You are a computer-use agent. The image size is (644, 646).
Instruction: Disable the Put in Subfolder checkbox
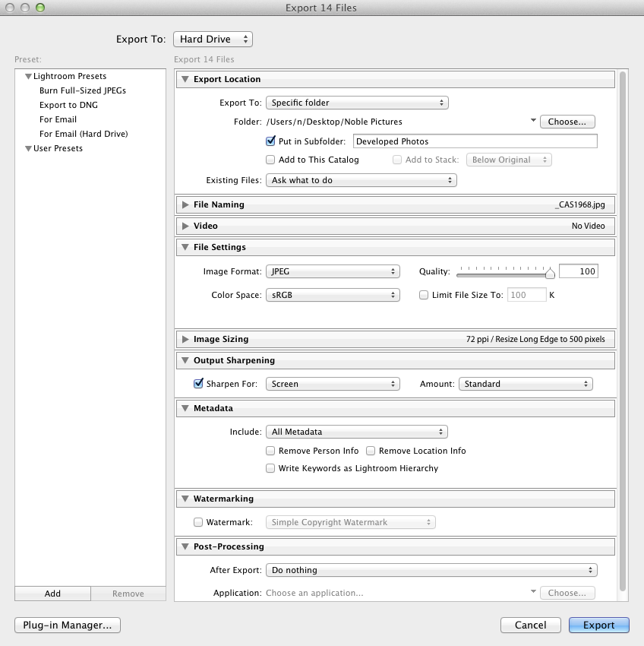270,140
